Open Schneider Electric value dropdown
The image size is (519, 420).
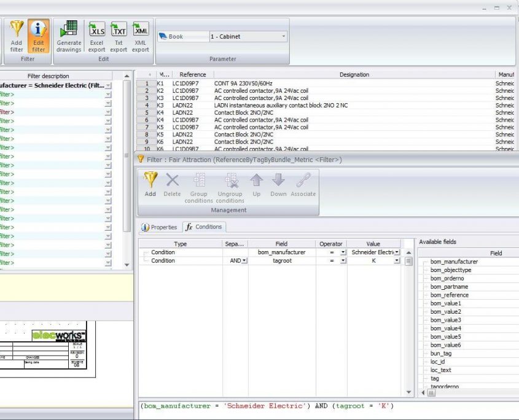397,252
